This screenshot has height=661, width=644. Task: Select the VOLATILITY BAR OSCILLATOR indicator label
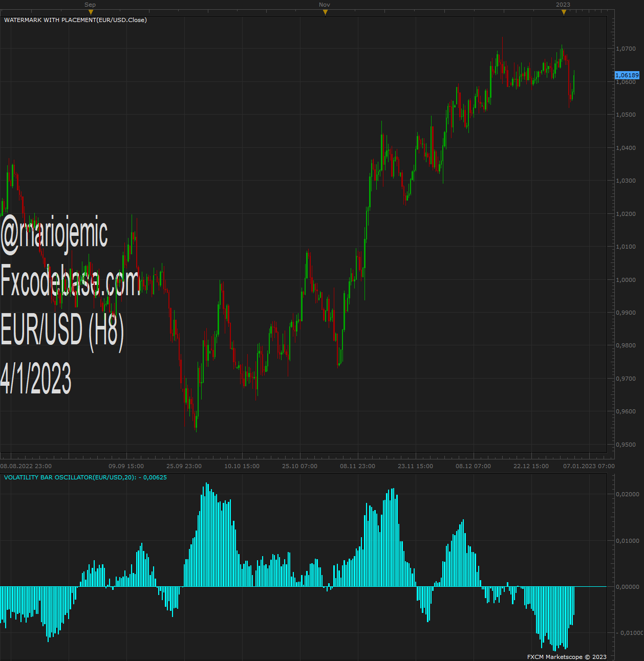point(85,477)
